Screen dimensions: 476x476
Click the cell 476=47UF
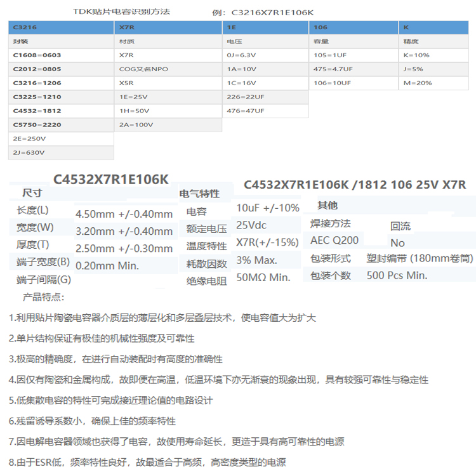point(266,111)
